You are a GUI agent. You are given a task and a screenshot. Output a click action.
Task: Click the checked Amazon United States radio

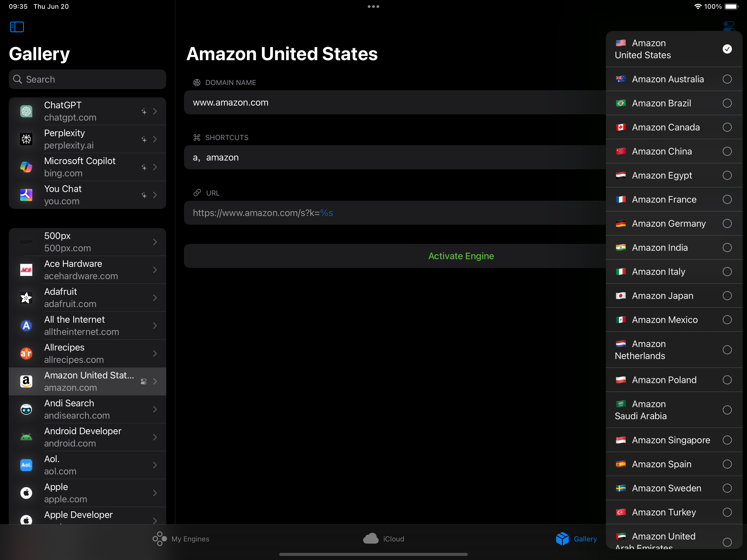(x=727, y=49)
